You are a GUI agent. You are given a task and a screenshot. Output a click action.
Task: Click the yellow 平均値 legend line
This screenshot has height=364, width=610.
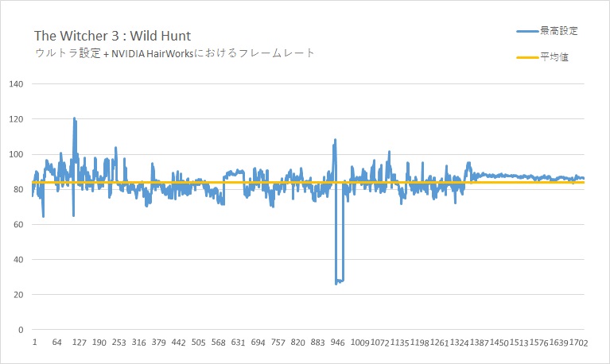point(527,57)
